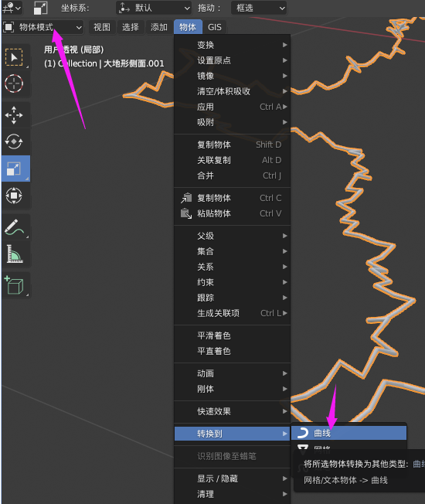
Task: Choose 平滑着色 menu entry
Action: [x=233, y=335]
